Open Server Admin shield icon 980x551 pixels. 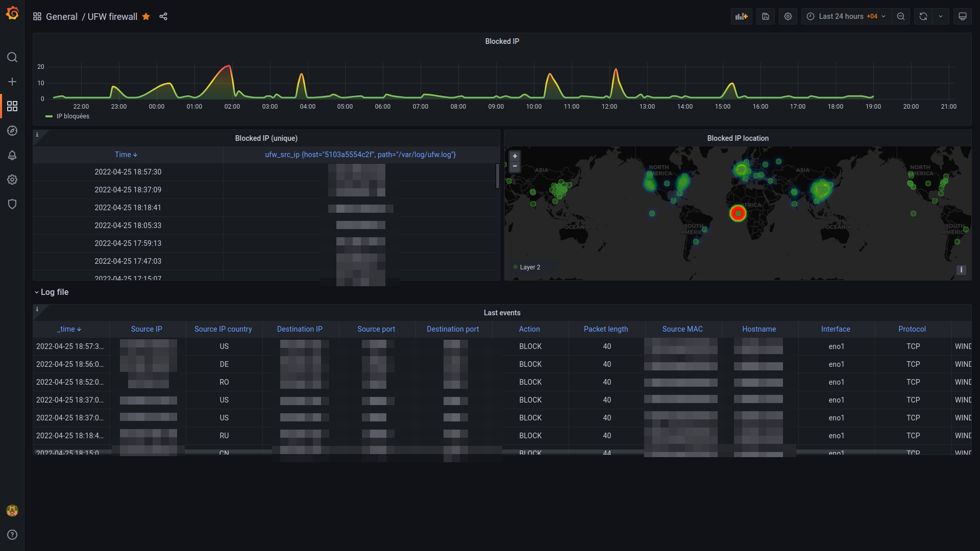tap(12, 204)
